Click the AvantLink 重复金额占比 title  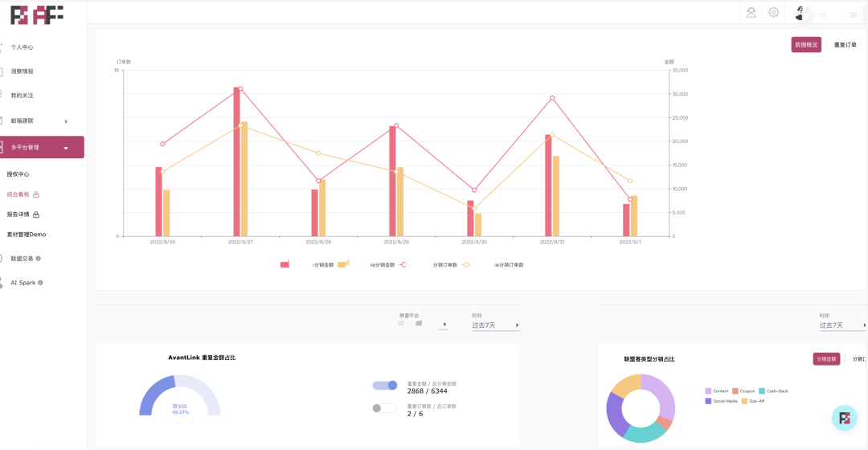click(202, 358)
